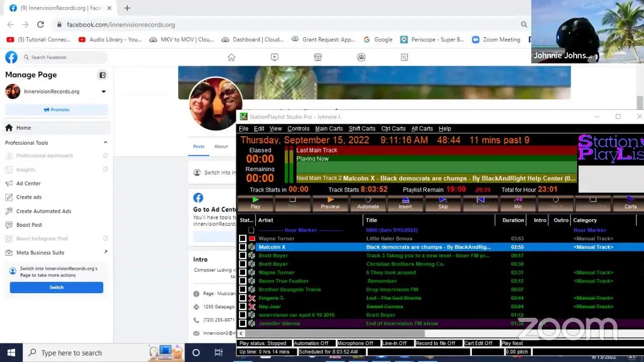This screenshot has height=362, width=644.
Task: Collapse Manage Page sidebar panel icon
Action: point(103,75)
